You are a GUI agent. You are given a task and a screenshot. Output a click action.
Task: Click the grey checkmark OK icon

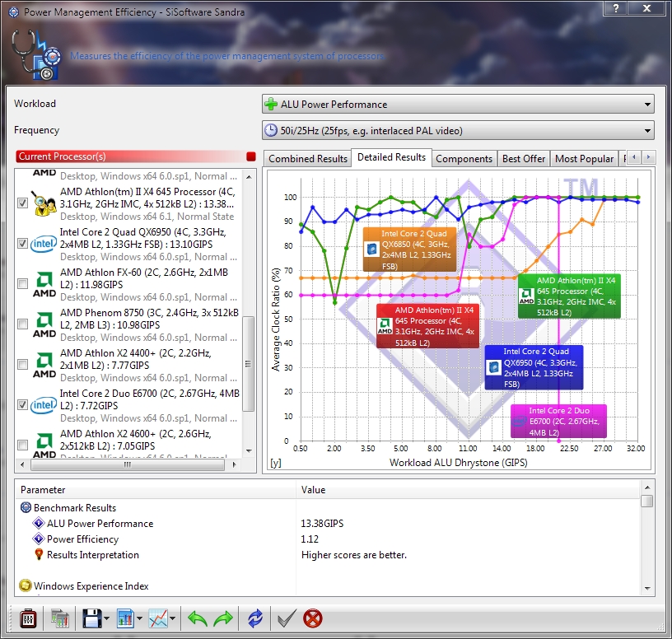point(287,618)
